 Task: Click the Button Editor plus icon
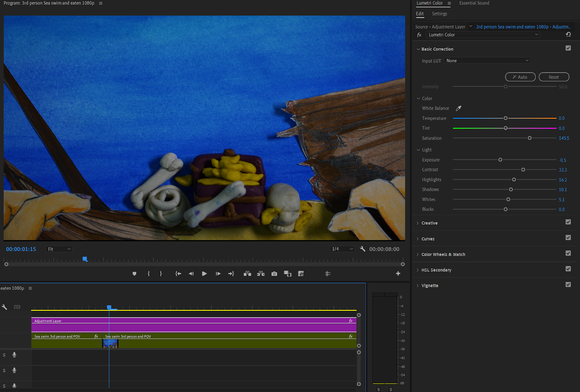coord(398,274)
